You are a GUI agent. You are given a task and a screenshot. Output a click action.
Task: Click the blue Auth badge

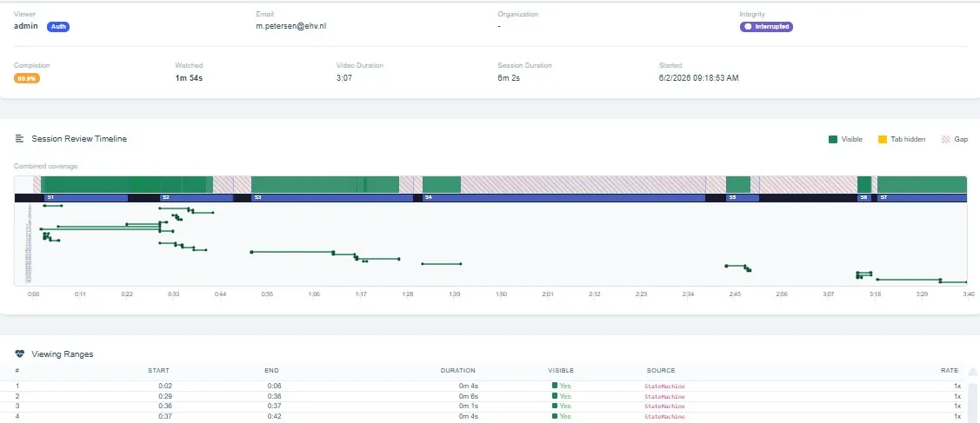click(58, 27)
